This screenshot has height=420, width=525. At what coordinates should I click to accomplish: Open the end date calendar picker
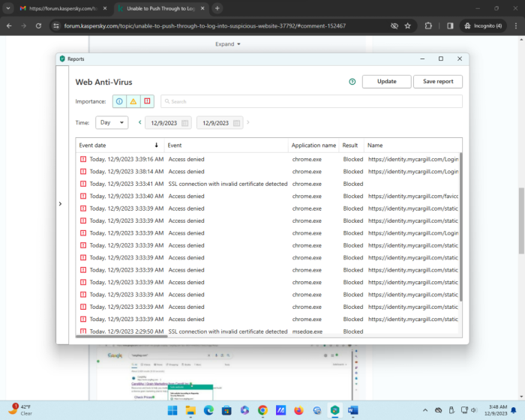click(x=236, y=123)
